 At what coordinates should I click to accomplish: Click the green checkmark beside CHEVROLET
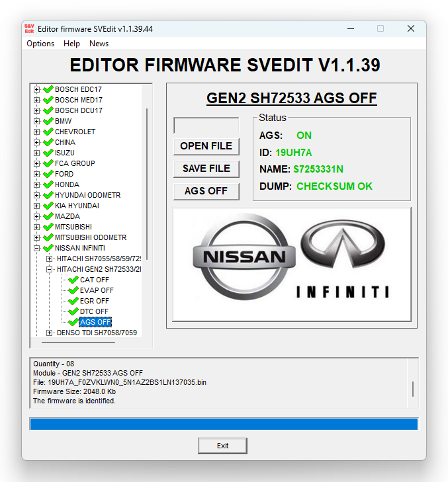pyautogui.click(x=48, y=132)
